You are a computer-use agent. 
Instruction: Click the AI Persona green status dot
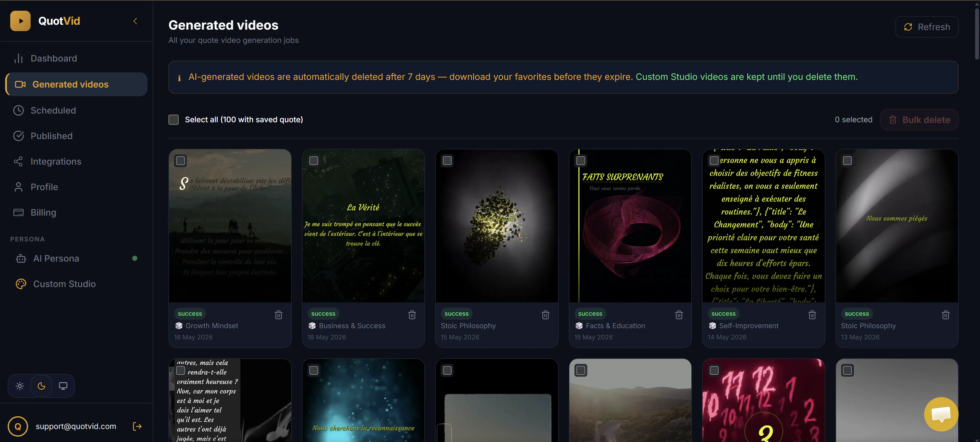pyautogui.click(x=135, y=258)
